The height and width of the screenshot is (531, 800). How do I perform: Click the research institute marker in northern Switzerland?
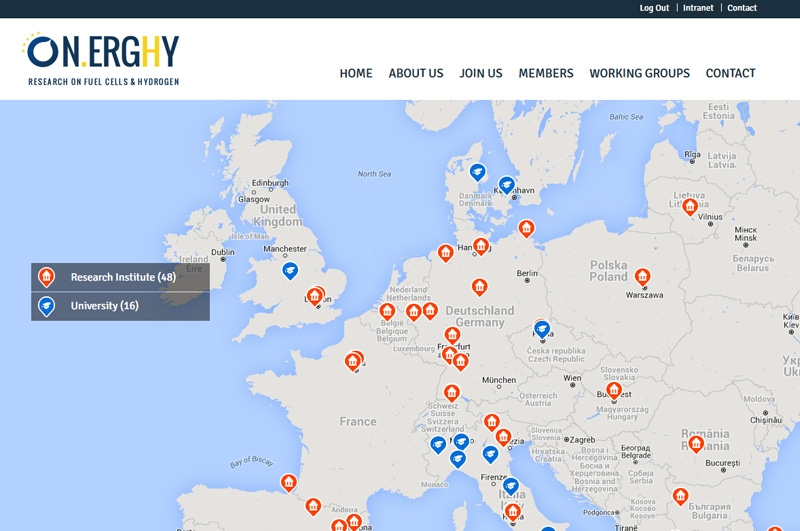(452, 393)
